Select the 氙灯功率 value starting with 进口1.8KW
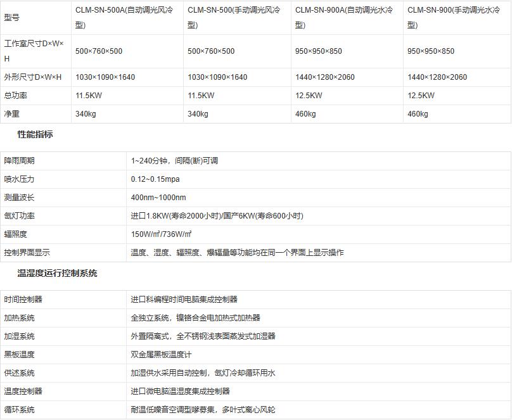The width and height of the screenshot is (512, 420). click(x=217, y=216)
